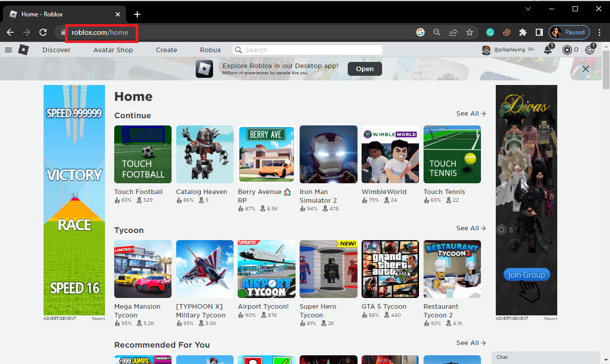
Task: Reload the page
Action: pos(43,32)
